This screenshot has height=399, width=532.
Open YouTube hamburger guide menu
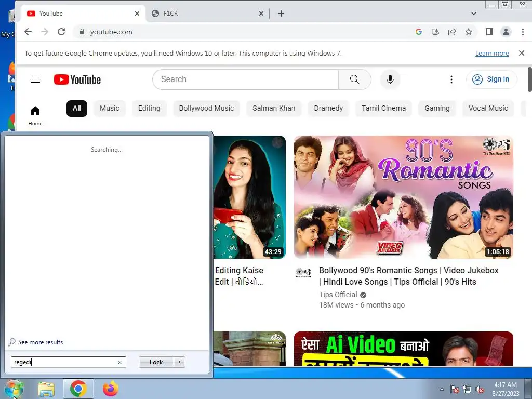click(35, 79)
